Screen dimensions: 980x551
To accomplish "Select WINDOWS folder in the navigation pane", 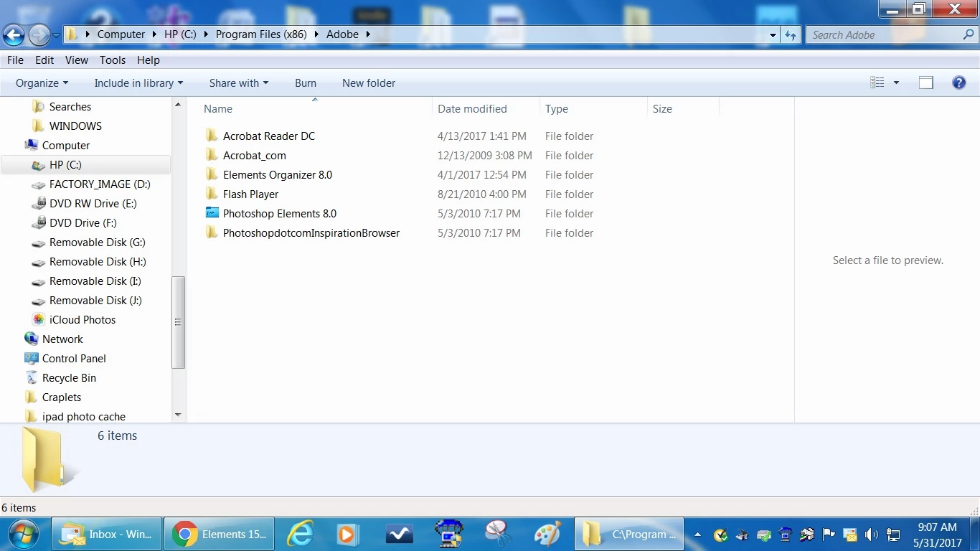I will pyautogui.click(x=75, y=126).
